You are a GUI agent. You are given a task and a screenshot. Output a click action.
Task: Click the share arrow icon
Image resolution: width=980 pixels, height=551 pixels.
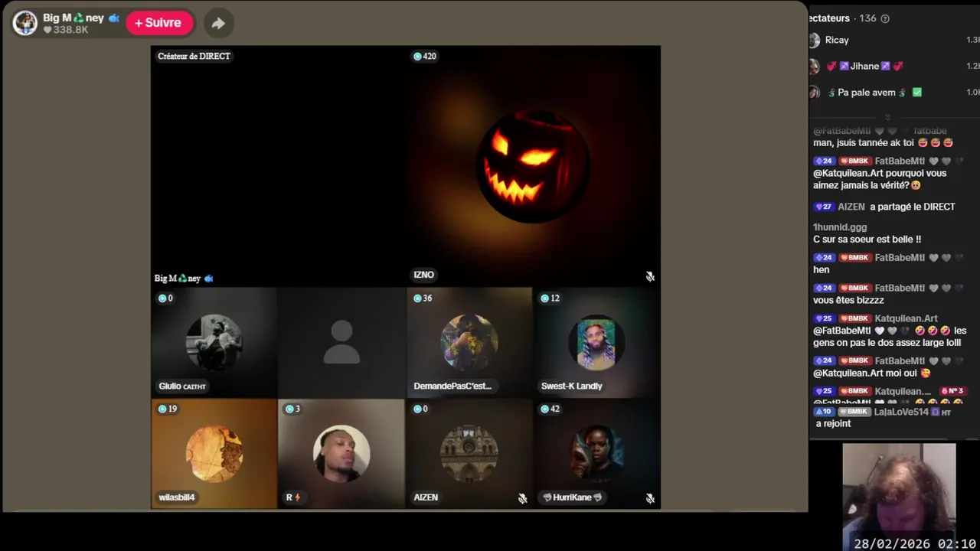click(x=218, y=23)
